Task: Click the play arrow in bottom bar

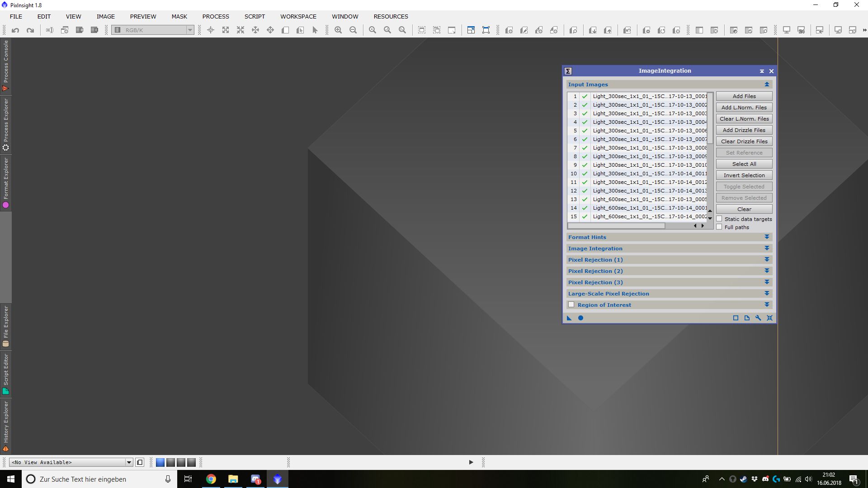Action: pos(471,462)
